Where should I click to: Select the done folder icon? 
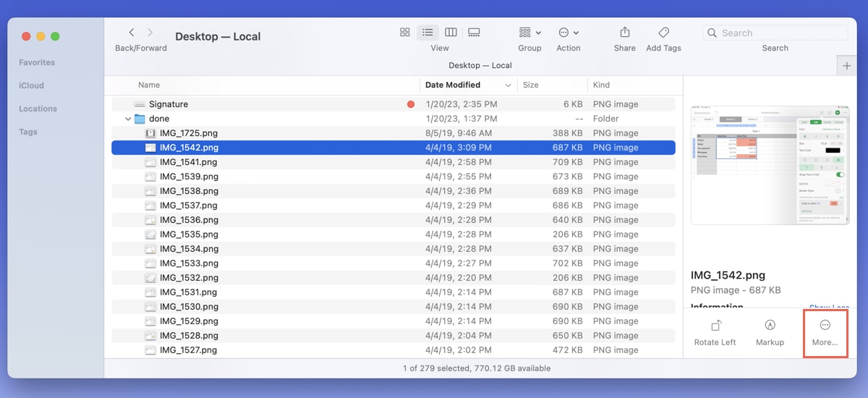click(x=140, y=119)
